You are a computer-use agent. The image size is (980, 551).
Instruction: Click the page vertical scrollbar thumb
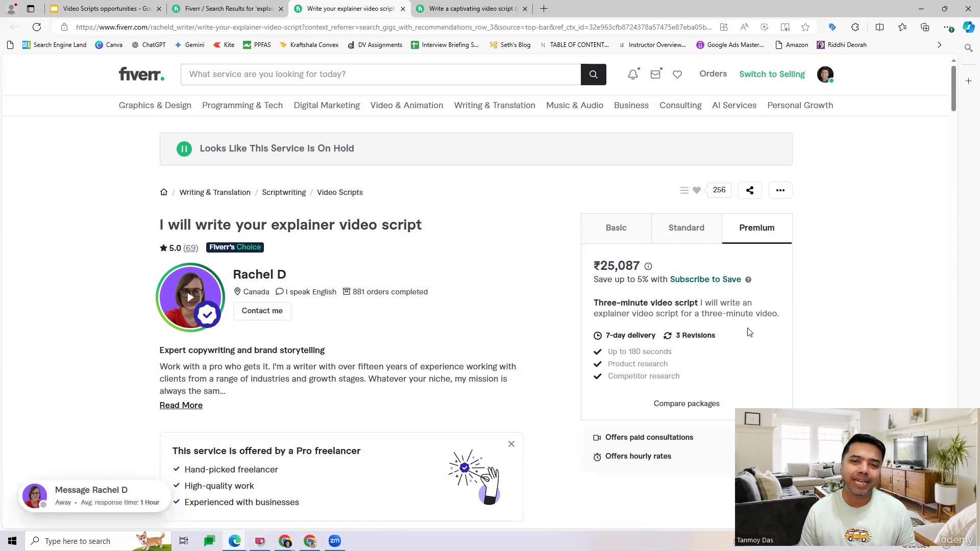tap(953, 88)
